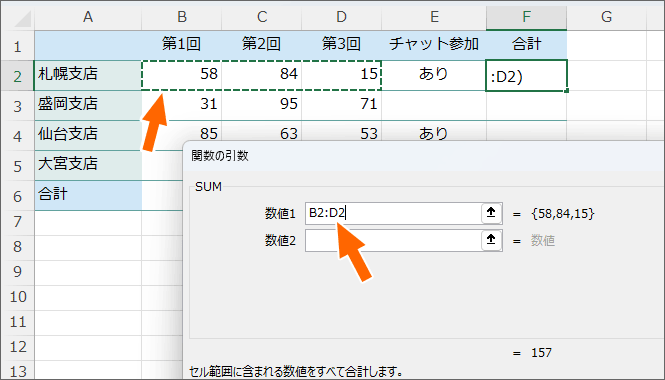Click inside the empty 数値2 input field
The width and height of the screenshot is (665, 380).
point(393,240)
